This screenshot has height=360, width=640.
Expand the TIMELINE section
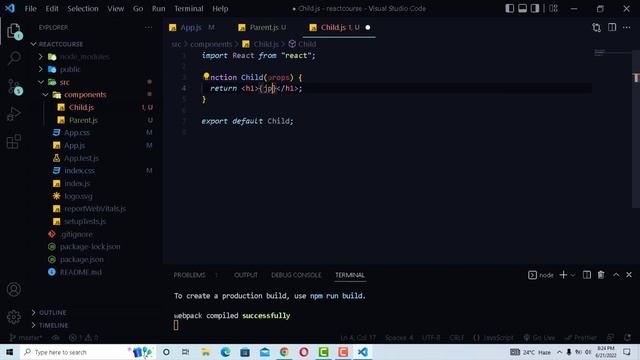coord(33,325)
